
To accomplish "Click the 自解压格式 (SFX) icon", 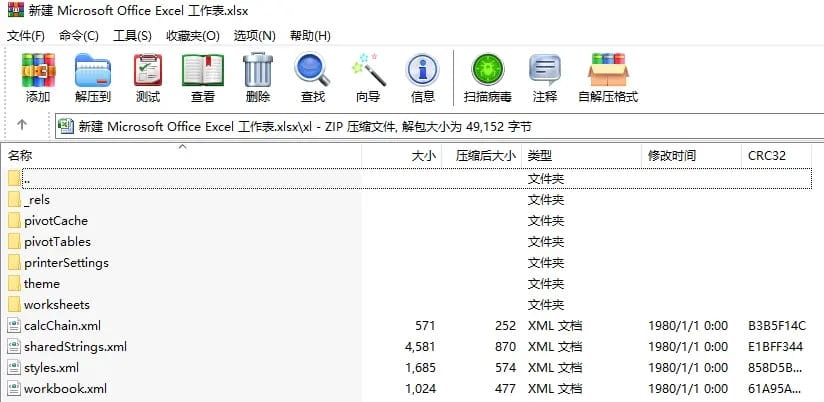I will (608, 78).
